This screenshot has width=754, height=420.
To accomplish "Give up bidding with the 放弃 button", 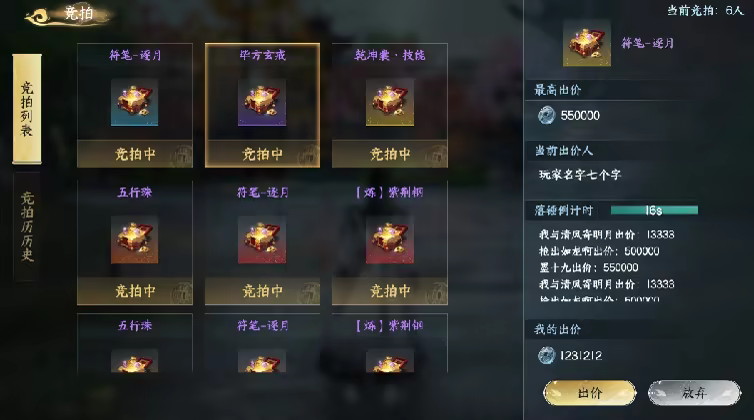I will pos(694,393).
